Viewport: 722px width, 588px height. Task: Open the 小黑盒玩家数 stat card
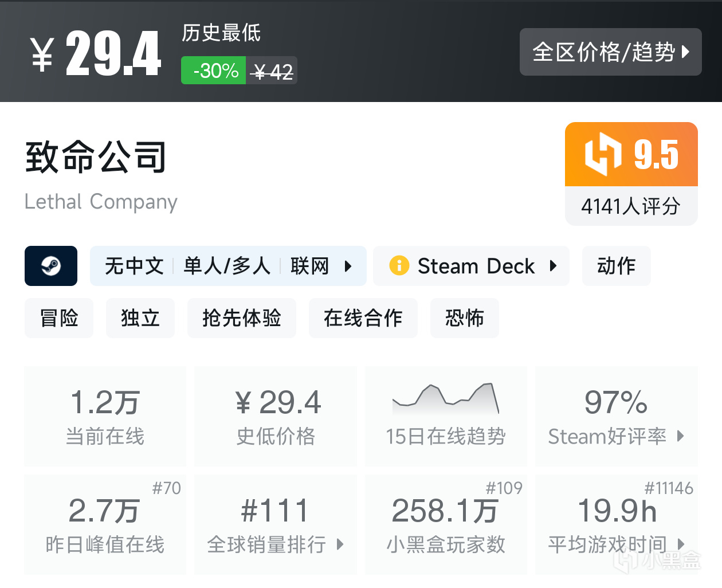point(446,524)
